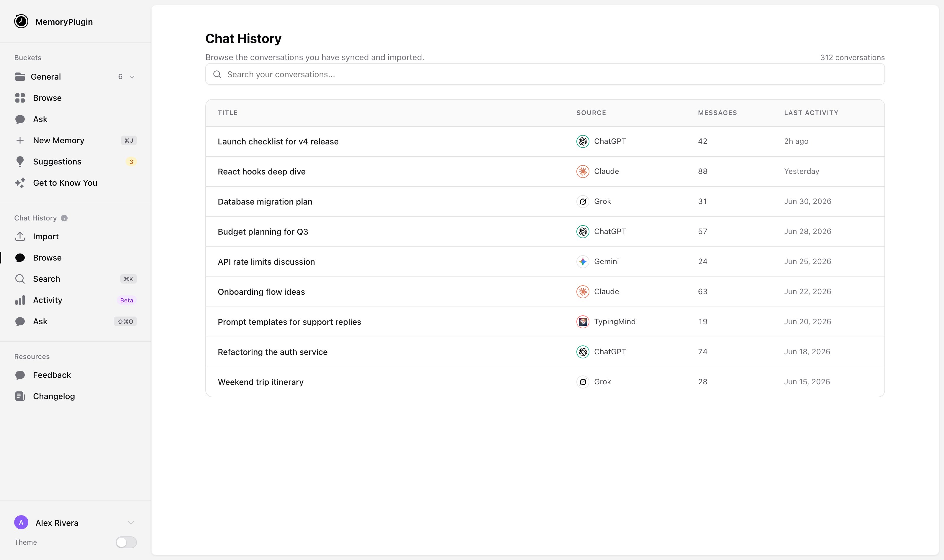Click the 2h ago last activity cell
Screen dimensions: 944x560
coord(796,141)
